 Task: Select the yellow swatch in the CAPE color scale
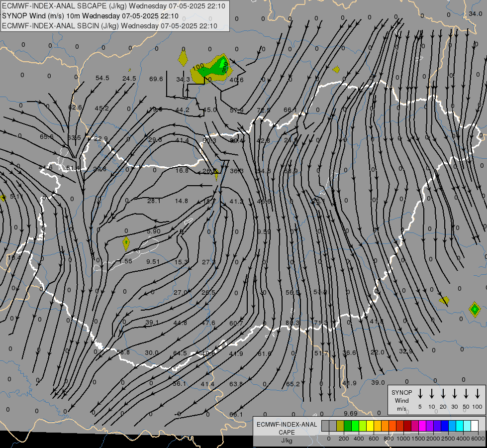[370, 426]
